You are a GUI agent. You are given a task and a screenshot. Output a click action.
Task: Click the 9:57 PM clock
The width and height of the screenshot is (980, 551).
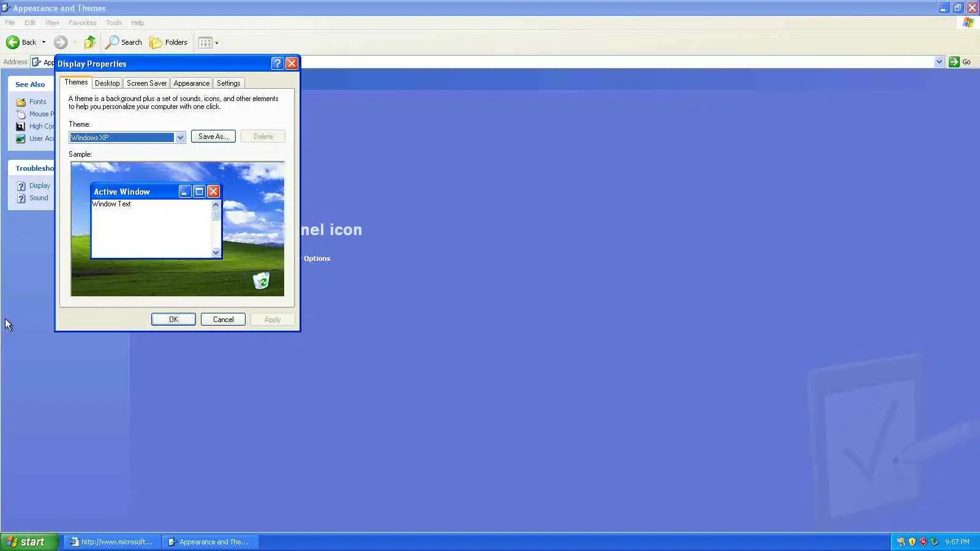[957, 542]
